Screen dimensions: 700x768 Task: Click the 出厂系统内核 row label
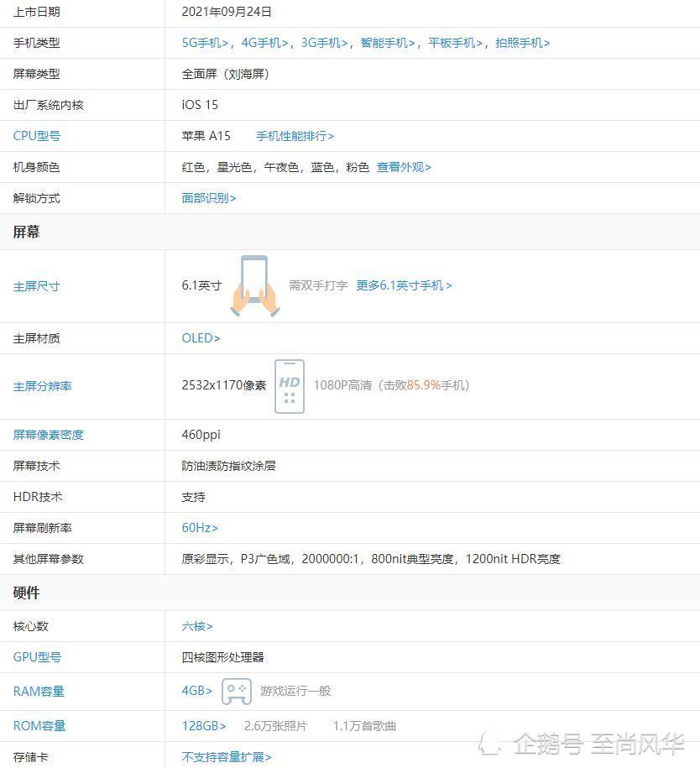point(49,105)
